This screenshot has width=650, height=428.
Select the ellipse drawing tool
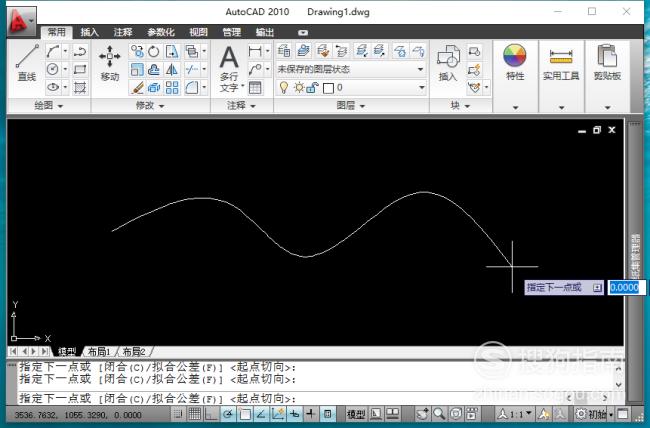click(x=53, y=87)
